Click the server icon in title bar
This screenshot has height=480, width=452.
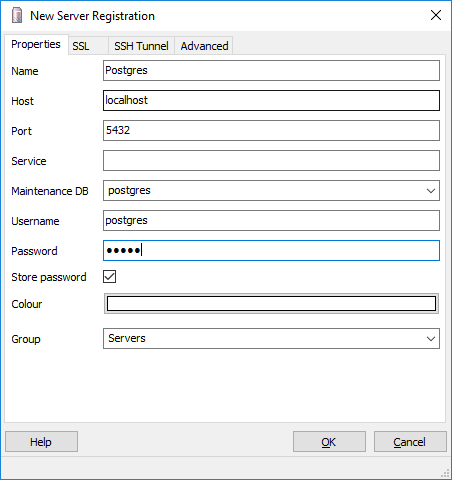tap(17, 16)
